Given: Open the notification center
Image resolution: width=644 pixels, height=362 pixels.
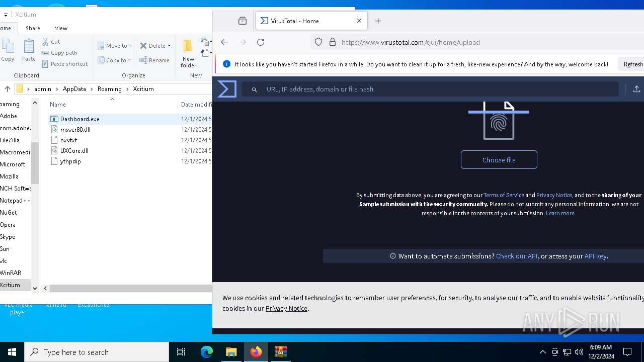Looking at the screenshot, I should (x=627, y=352).
